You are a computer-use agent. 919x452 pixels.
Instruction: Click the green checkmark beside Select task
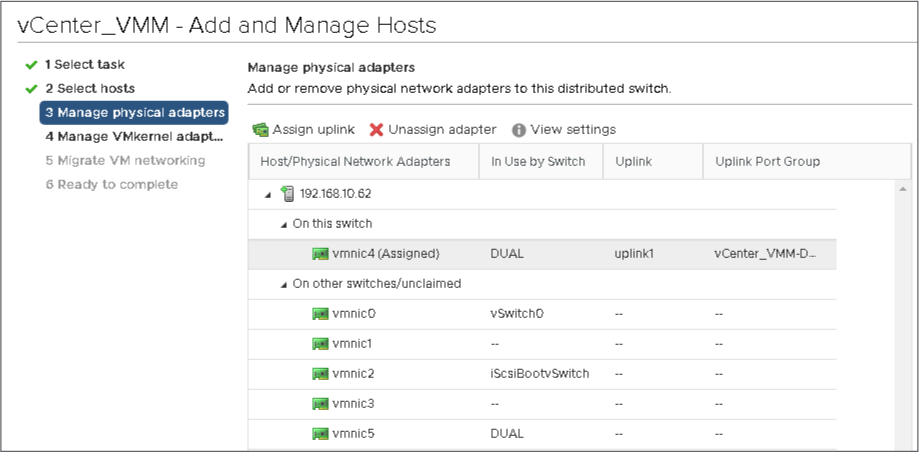click(31, 65)
